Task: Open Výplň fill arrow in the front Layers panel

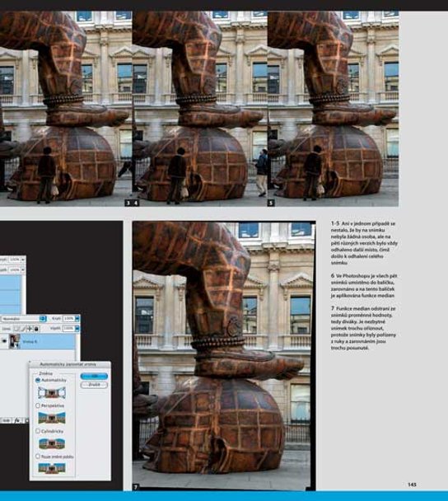Action: (77, 328)
